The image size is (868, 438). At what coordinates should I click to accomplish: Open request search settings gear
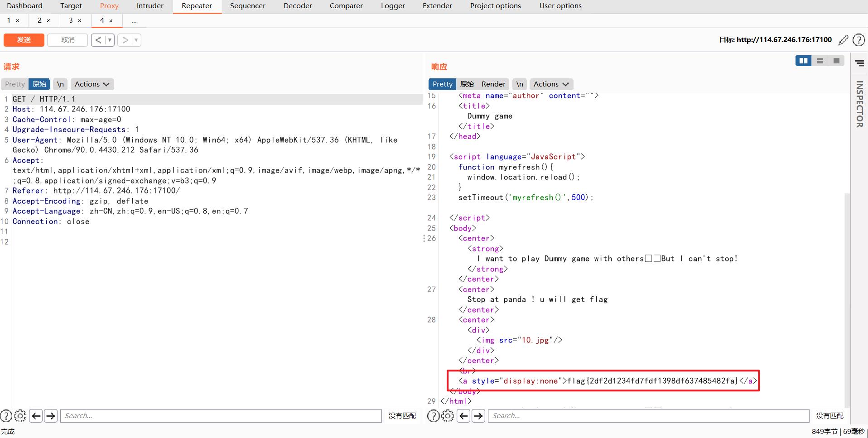click(20, 416)
